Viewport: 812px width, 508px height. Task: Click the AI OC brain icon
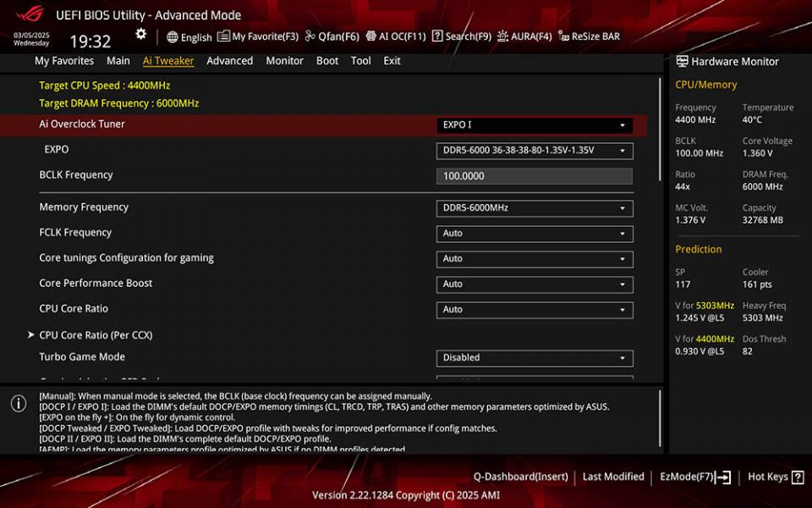click(x=370, y=36)
